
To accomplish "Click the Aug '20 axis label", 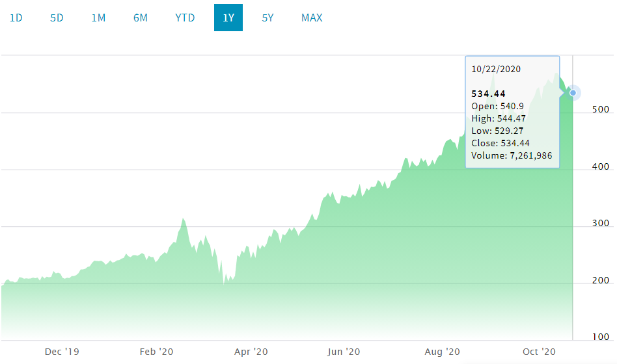I will (x=442, y=352).
